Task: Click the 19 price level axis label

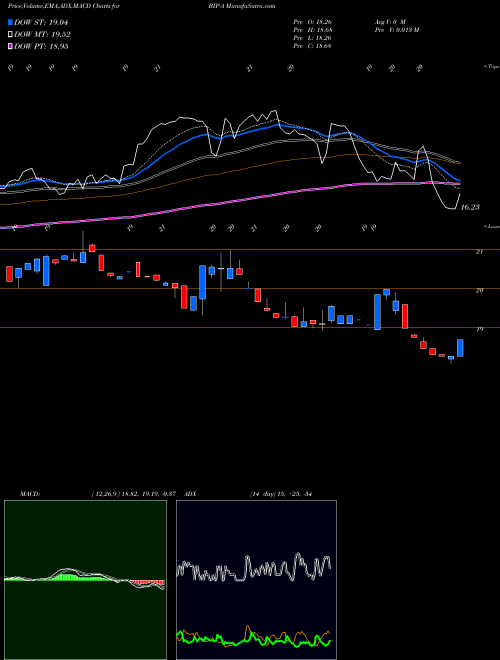Action: tap(479, 329)
